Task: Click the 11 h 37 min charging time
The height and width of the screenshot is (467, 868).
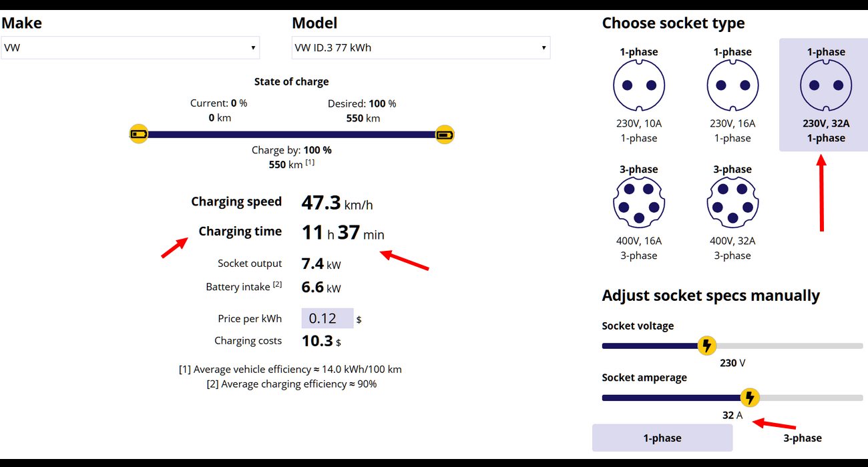Action: pyautogui.click(x=343, y=232)
